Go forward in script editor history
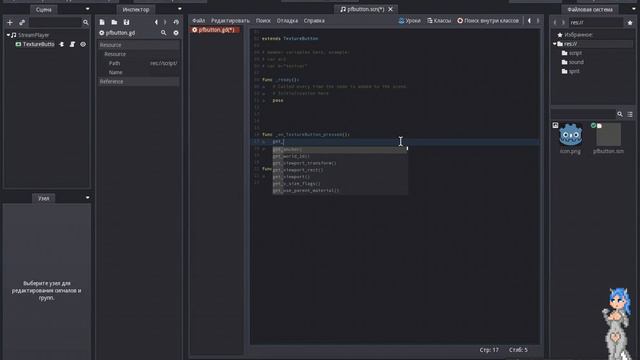This screenshot has height=360, width=640. coord(538,20)
